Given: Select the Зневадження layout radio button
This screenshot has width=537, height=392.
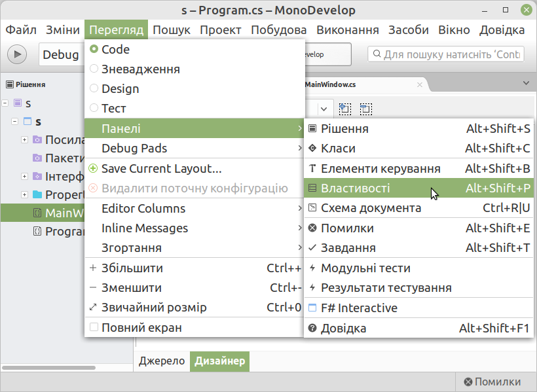Looking at the screenshot, I should (94, 69).
